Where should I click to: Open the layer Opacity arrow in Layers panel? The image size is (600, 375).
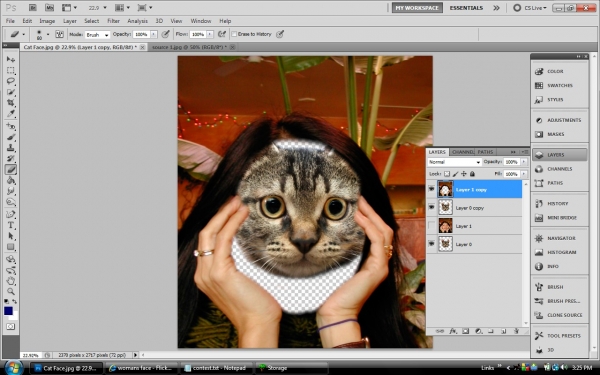pyautogui.click(x=524, y=162)
